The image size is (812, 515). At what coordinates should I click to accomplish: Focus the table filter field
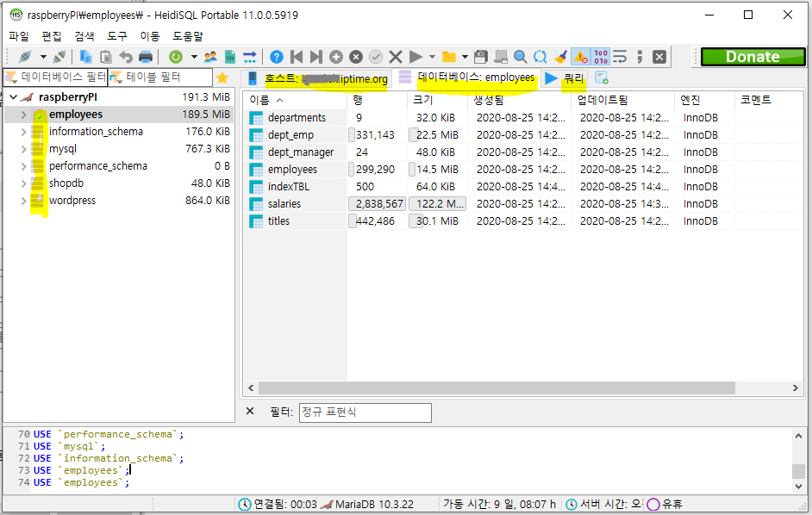[160, 78]
